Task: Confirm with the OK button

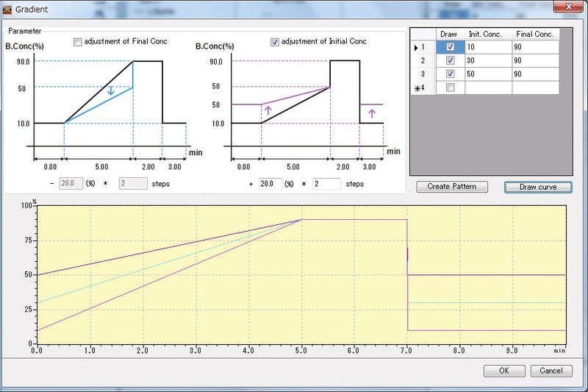Action: [504, 371]
